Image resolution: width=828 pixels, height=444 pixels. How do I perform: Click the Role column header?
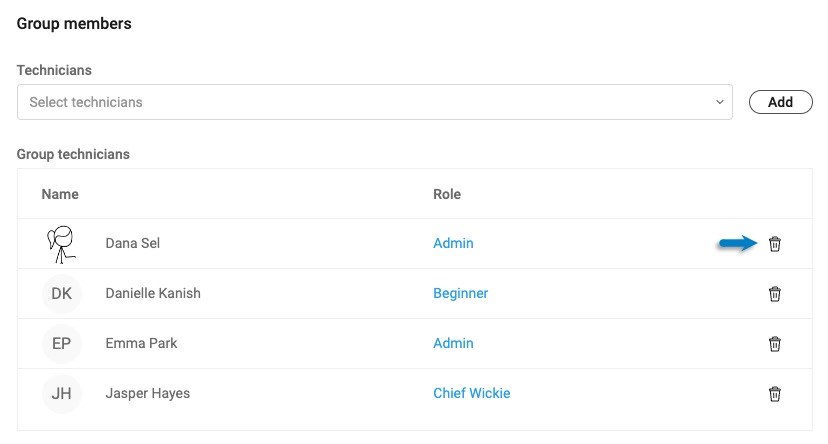tap(447, 194)
